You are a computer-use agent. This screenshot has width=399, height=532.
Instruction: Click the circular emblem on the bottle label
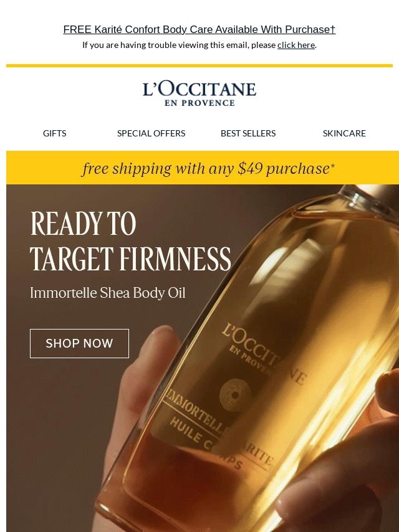(234, 394)
